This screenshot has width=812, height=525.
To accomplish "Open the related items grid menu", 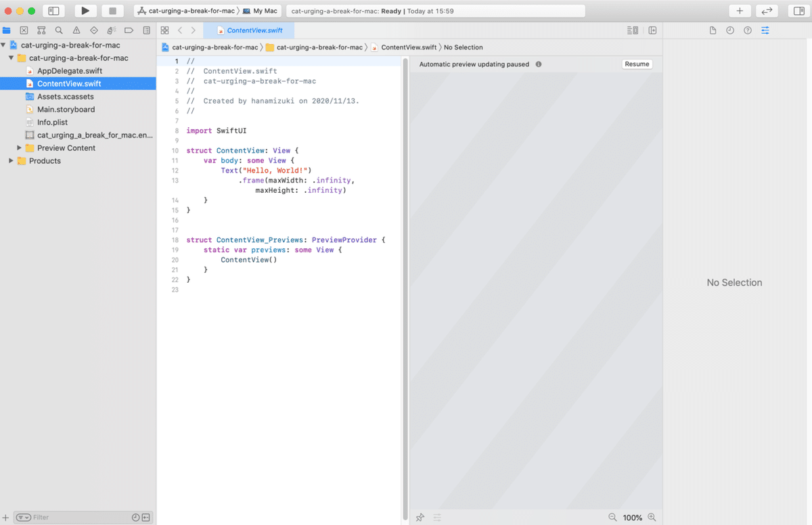I will coord(165,30).
